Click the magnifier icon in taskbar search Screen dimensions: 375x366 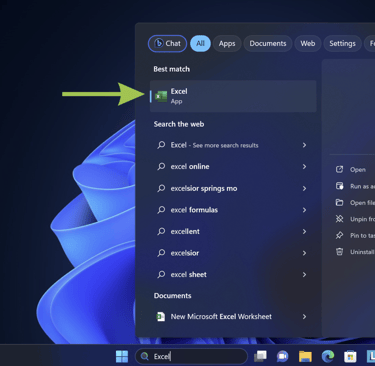click(144, 356)
